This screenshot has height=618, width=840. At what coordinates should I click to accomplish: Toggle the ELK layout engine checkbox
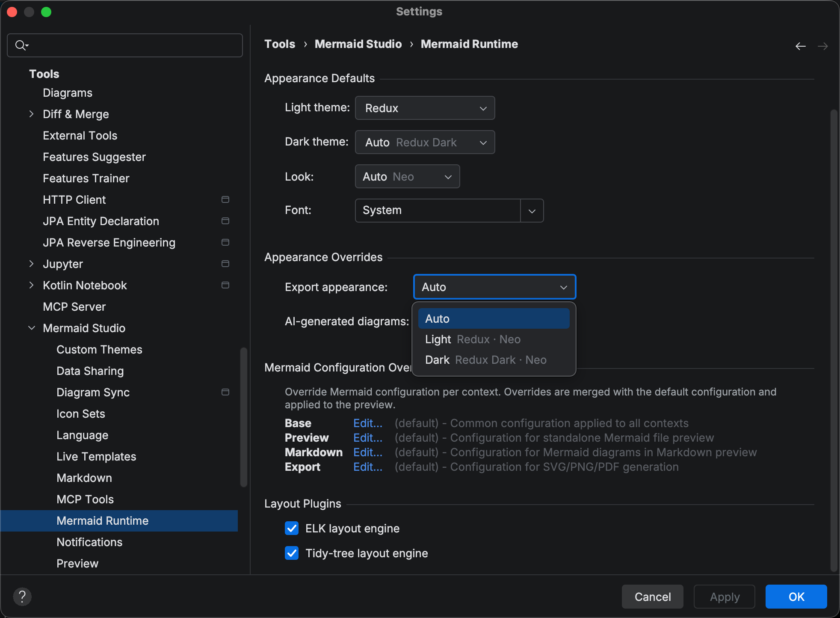pos(292,528)
